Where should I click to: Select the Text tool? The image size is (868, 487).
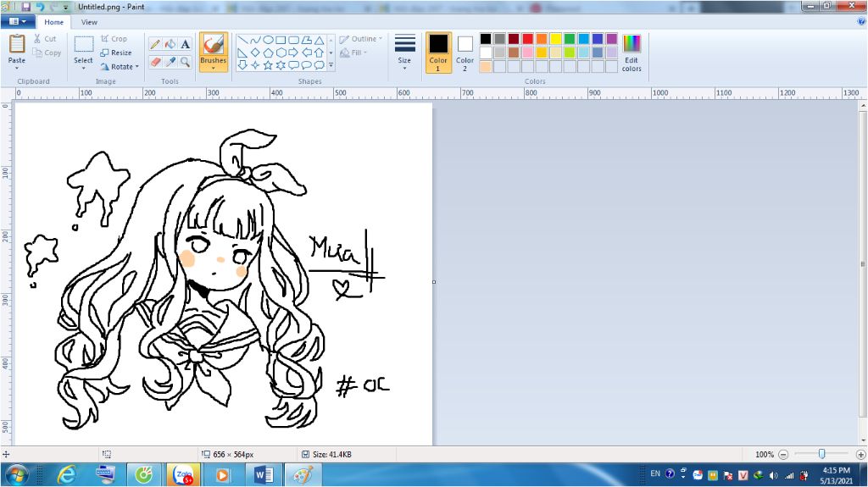tap(186, 44)
